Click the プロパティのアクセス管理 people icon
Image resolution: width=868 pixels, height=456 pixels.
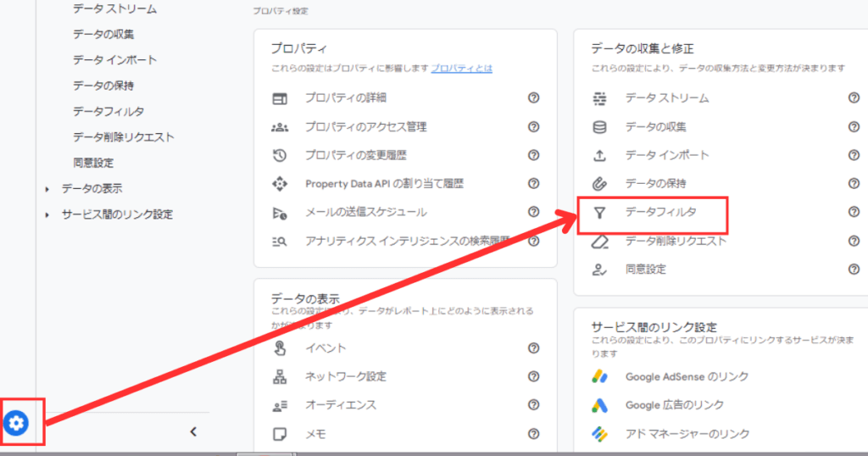point(280,127)
